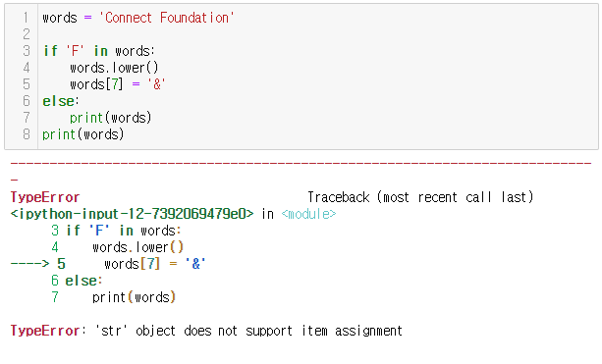Click the ipython-input-12-7392069479e0 reference
The height and width of the screenshot is (364, 602).
point(132,214)
